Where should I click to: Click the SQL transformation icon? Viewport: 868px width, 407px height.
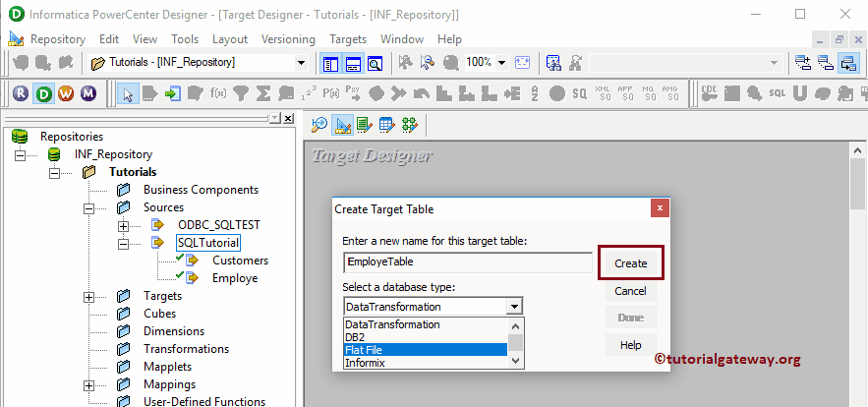777,93
